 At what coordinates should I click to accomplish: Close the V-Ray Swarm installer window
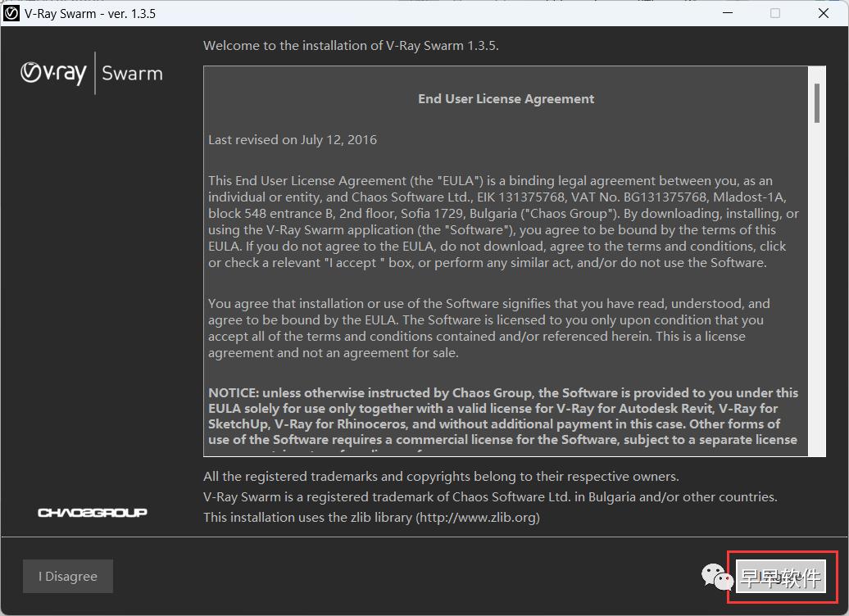pos(824,13)
